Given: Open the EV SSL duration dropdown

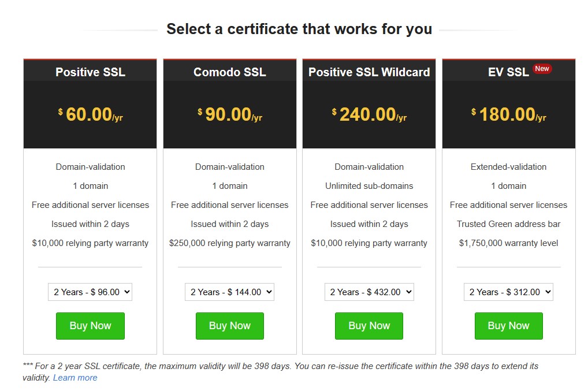Looking at the screenshot, I should click(508, 292).
